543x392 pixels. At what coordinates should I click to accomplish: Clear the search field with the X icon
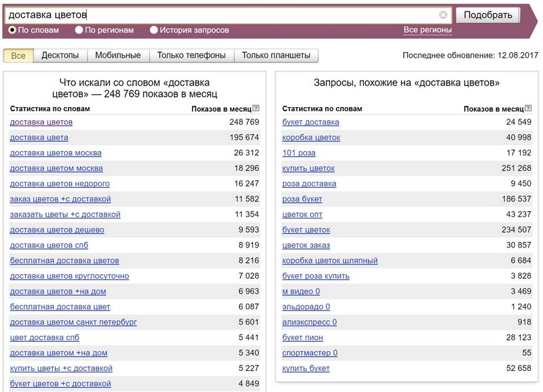pos(443,15)
